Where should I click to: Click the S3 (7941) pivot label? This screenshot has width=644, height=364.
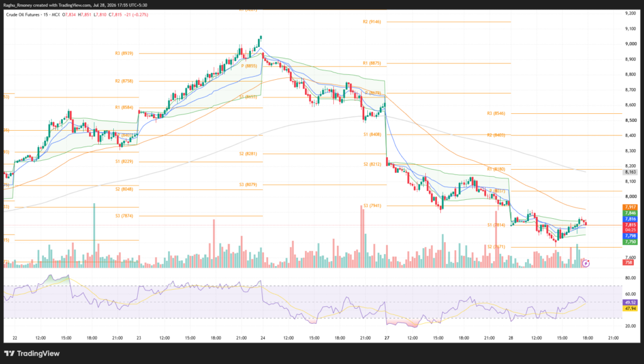click(372, 206)
